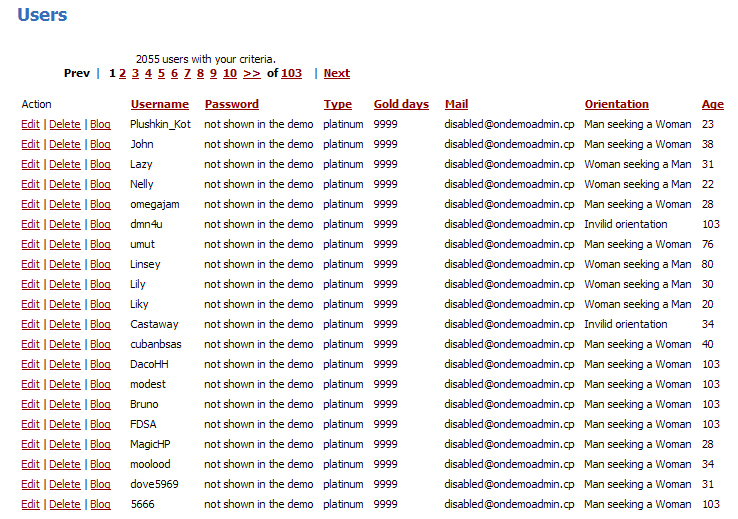The width and height of the screenshot is (738, 519).
Task: Delete user DacoHH
Action: click(x=64, y=364)
